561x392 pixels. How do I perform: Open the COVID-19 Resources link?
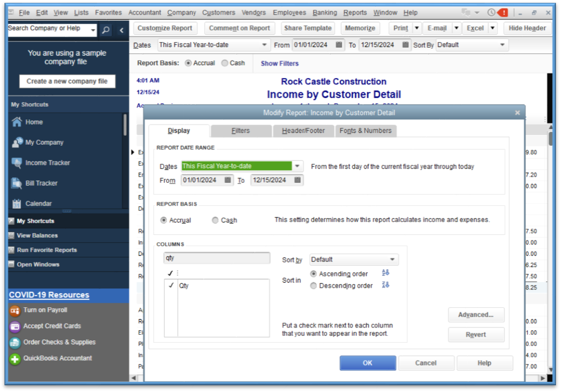click(x=49, y=295)
